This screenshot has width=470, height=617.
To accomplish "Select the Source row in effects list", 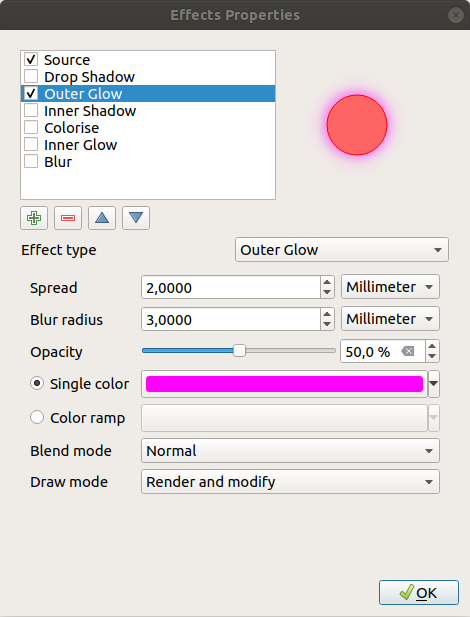I will tap(148, 60).
